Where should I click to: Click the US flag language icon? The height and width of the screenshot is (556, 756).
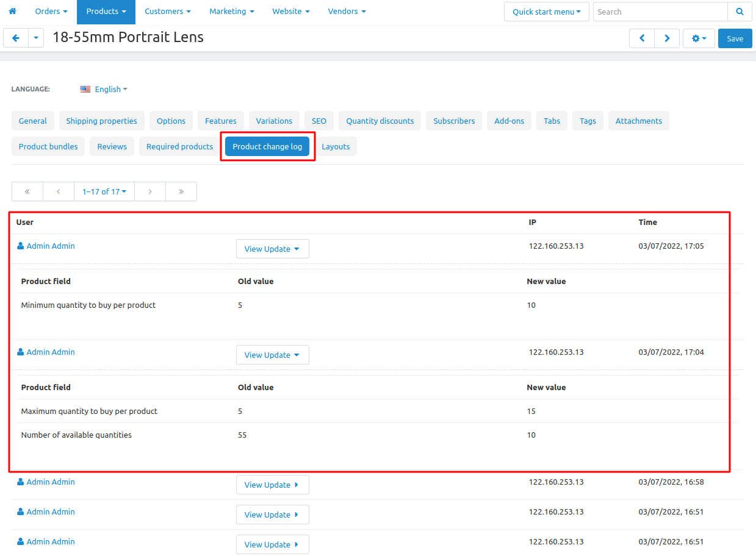point(85,89)
